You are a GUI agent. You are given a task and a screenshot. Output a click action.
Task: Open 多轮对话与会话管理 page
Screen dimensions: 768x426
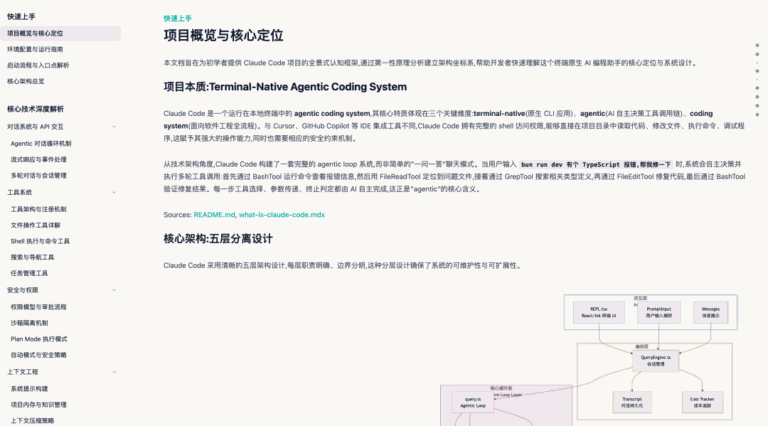39,175
